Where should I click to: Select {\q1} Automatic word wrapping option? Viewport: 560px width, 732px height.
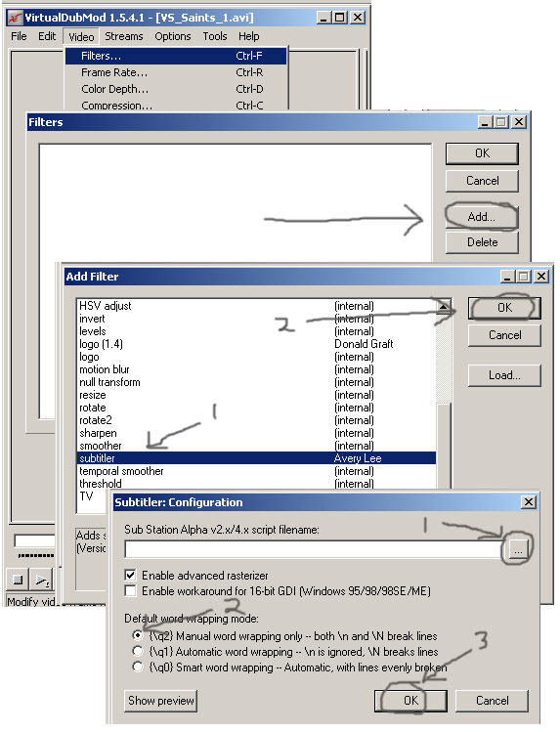[137, 651]
